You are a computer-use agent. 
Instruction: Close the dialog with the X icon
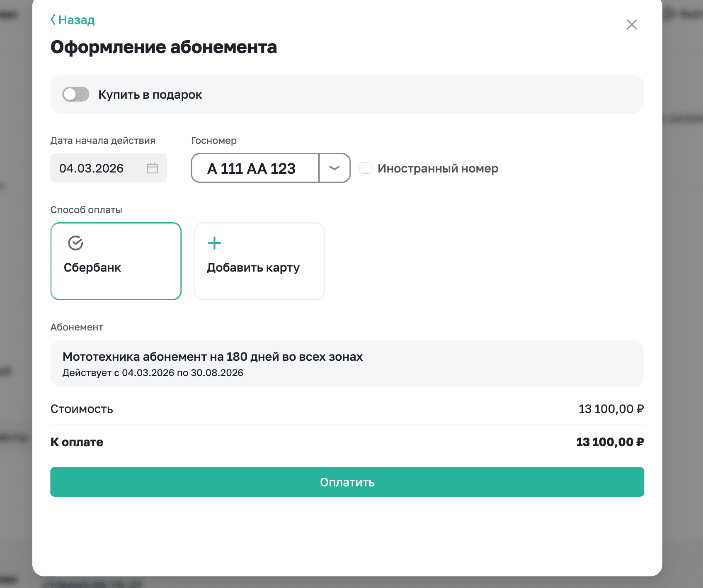click(631, 25)
